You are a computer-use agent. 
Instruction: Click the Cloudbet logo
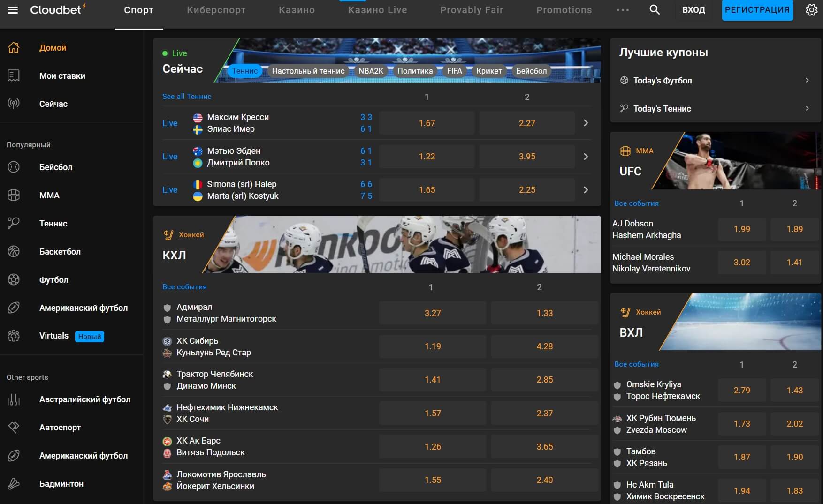(58, 9)
